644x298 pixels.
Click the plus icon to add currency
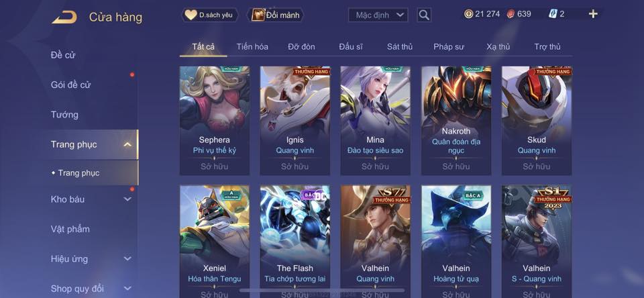[592, 14]
